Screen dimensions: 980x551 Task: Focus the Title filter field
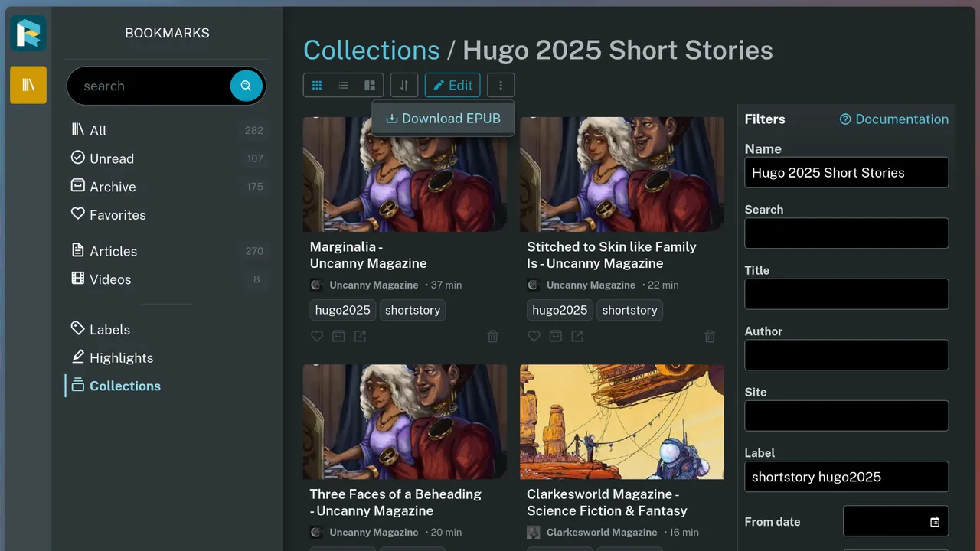pos(847,294)
